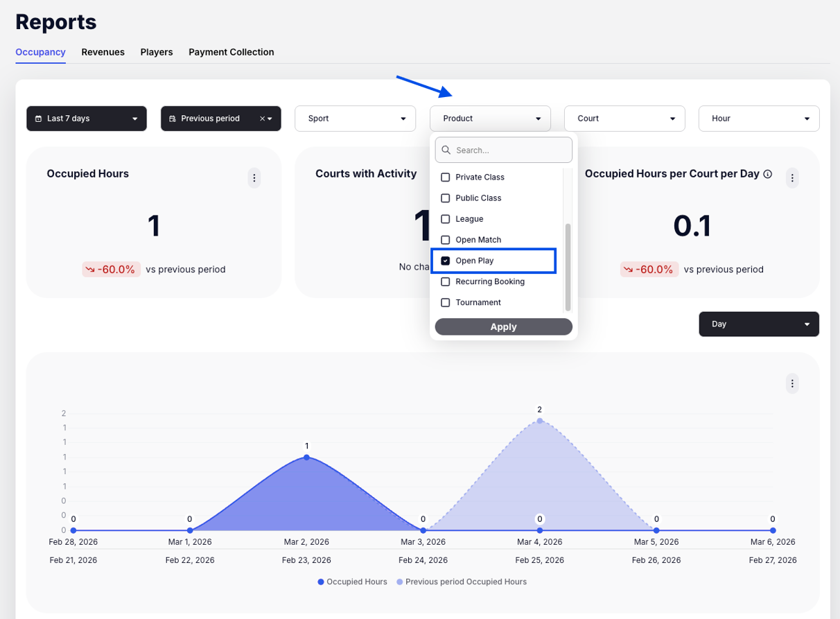This screenshot has height=619, width=840.
Task: Open the Occupied Hours card options menu
Action: (x=254, y=178)
